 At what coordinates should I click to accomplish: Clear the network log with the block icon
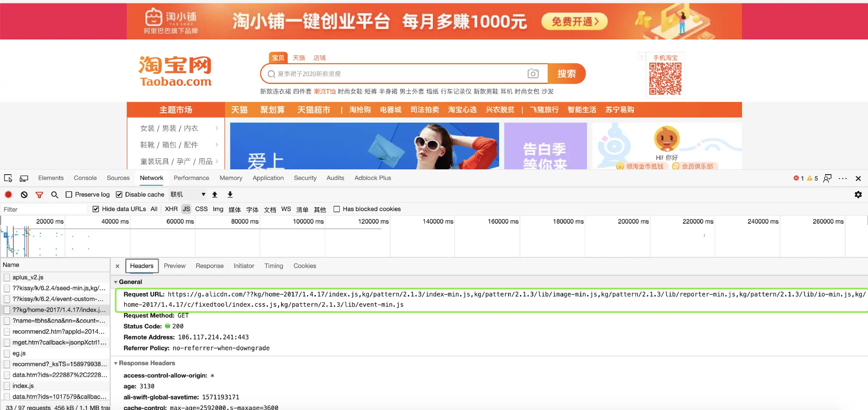tap(24, 195)
